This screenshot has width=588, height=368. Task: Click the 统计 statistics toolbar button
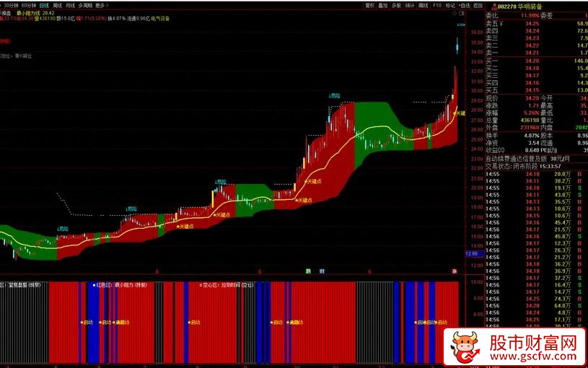pos(410,6)
